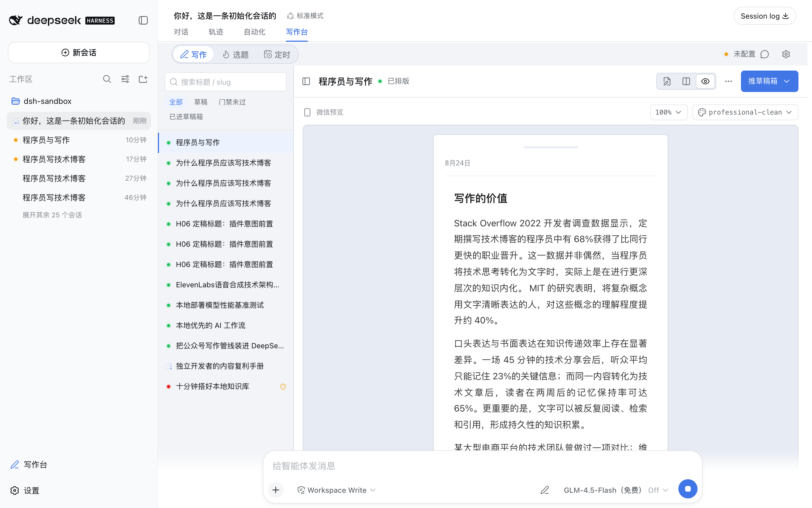
Task: Switch to edit-only document view
Action: click(x=667, y=81)
